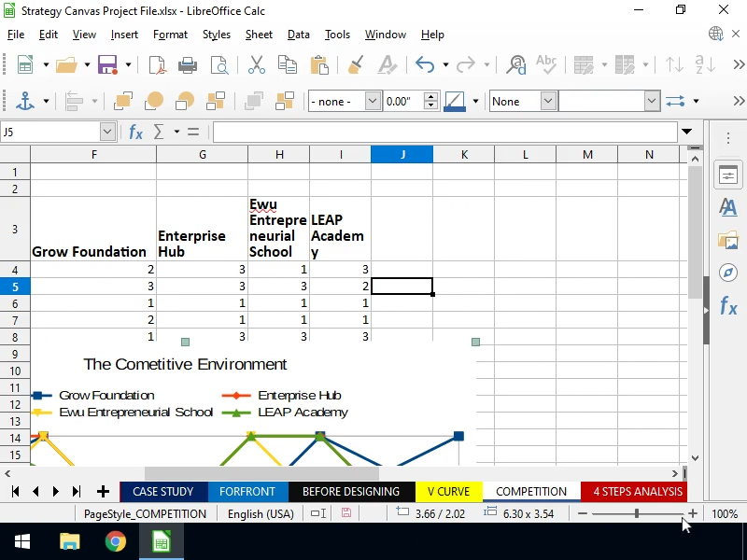Clear direct formatting icon
747x560 pixels.
(387, 64)
